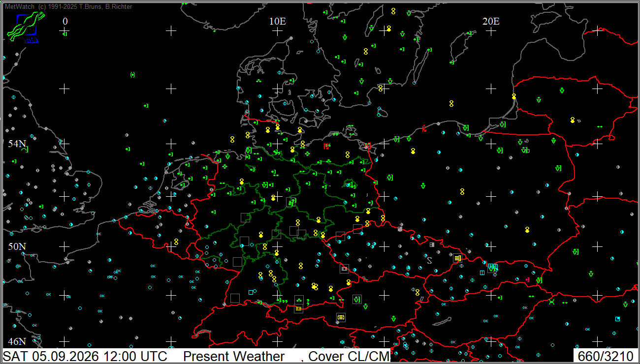Click the red thunderstorm symbol in northern Germany
This screenshot has height=364, width=640.
click(325, 146)
